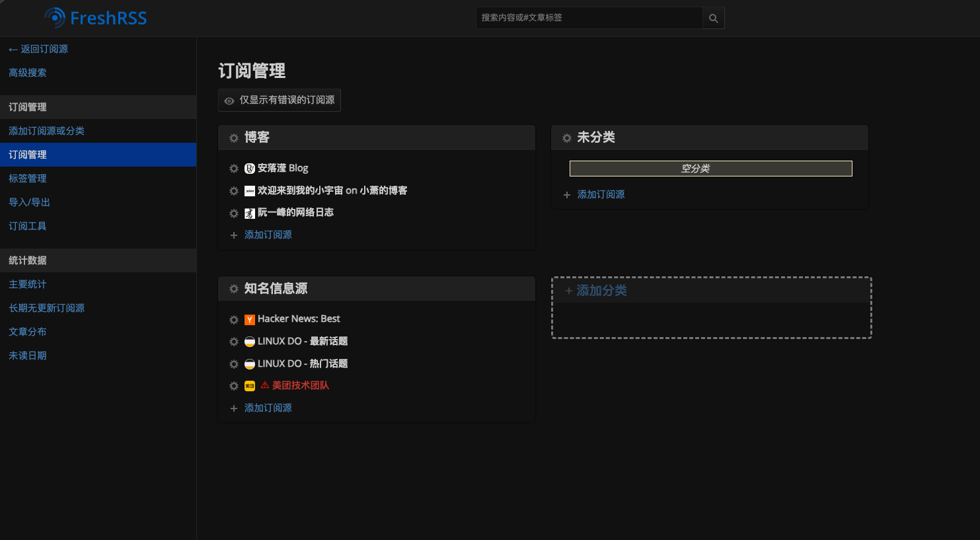Open settings gear for 未分类 category
Viewport: 980px width, 540px height.
[567, 137]
